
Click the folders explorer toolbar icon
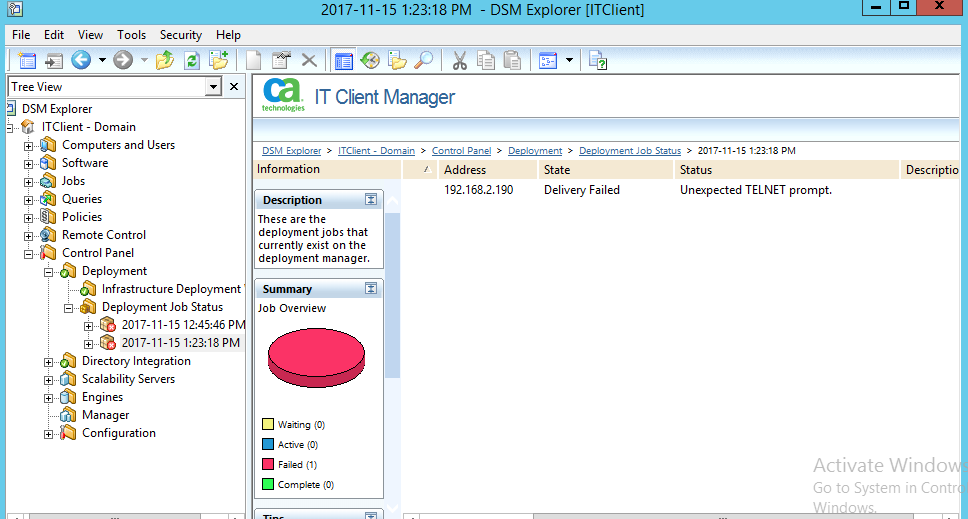[397, 60]
